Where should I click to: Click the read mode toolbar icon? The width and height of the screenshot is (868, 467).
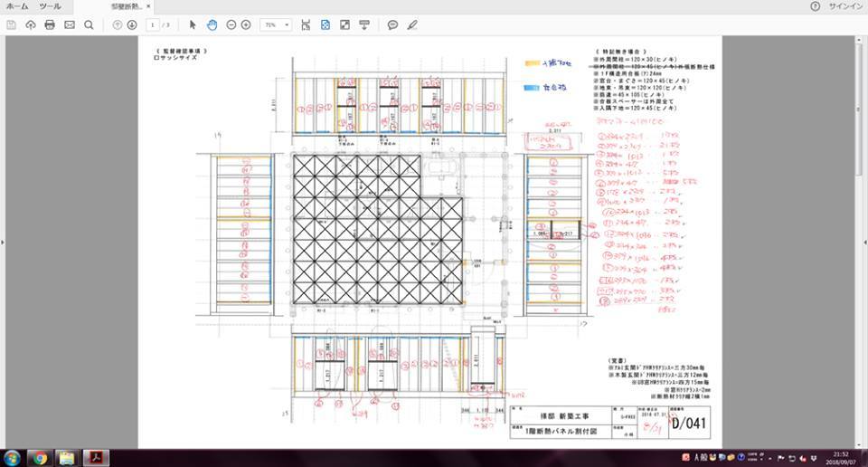[364, 25]
